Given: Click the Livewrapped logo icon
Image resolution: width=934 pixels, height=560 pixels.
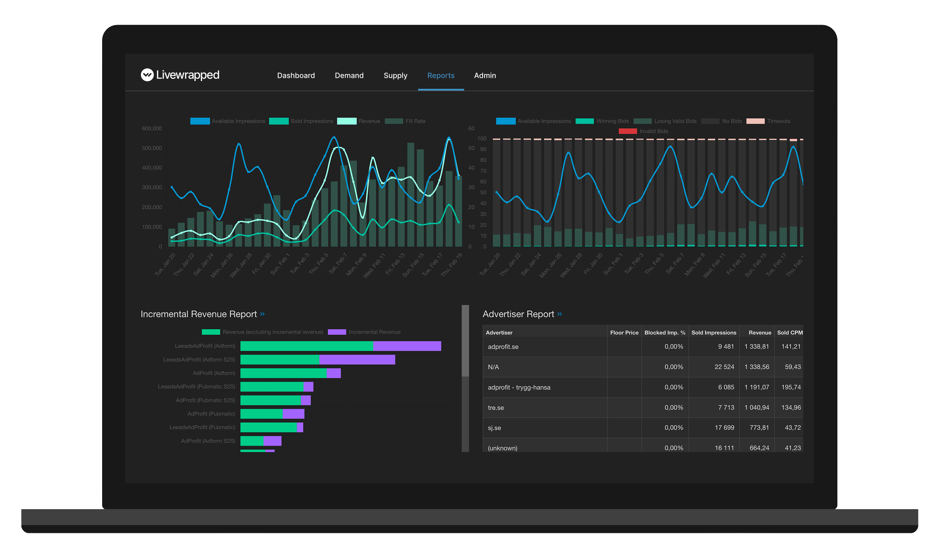Looking at the screenshot, I should click(x=147, y=75).
